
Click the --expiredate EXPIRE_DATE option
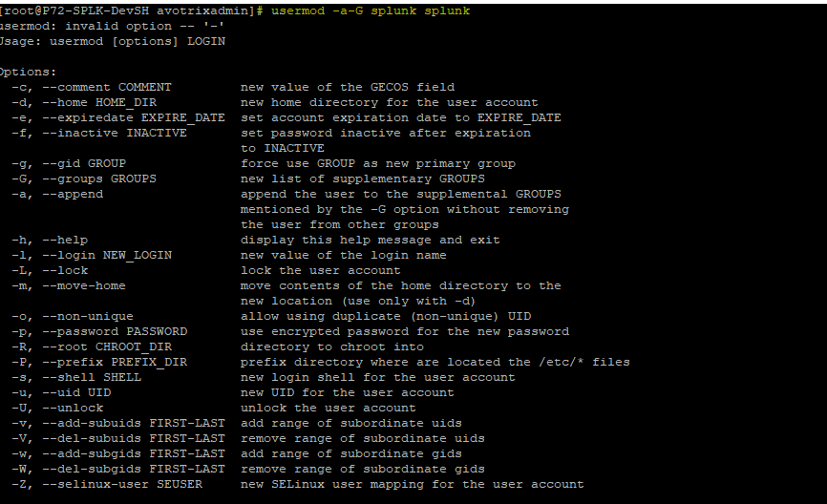134,118
